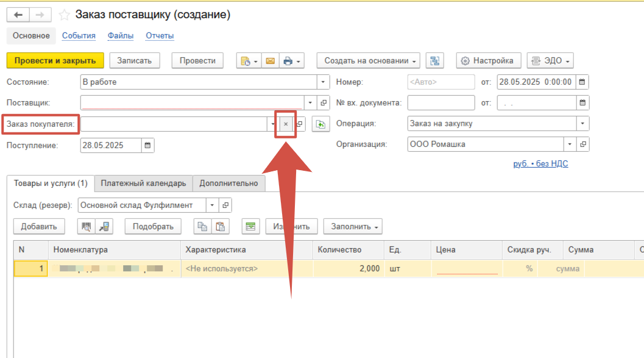Click green fill icon beside Заказ покупателя
Image resolution: width=644 pixels, height=358 pixels.
[x=320, y=124]
